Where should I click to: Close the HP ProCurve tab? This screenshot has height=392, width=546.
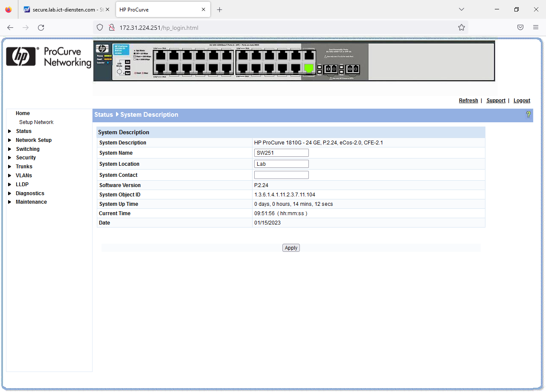pos(203,9)
